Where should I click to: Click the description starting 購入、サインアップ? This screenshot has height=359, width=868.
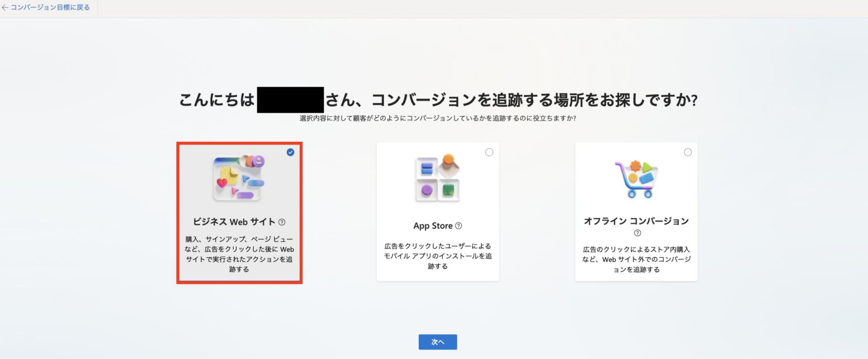(x=239, y=254)
